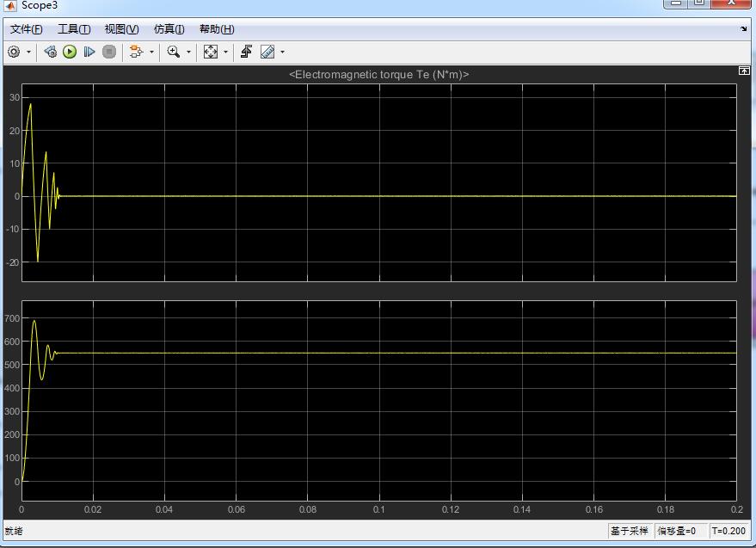This screenshot has height=548, width=756.
Task: Click the 0.06 time axis label
Action: (x=237, y=509)
